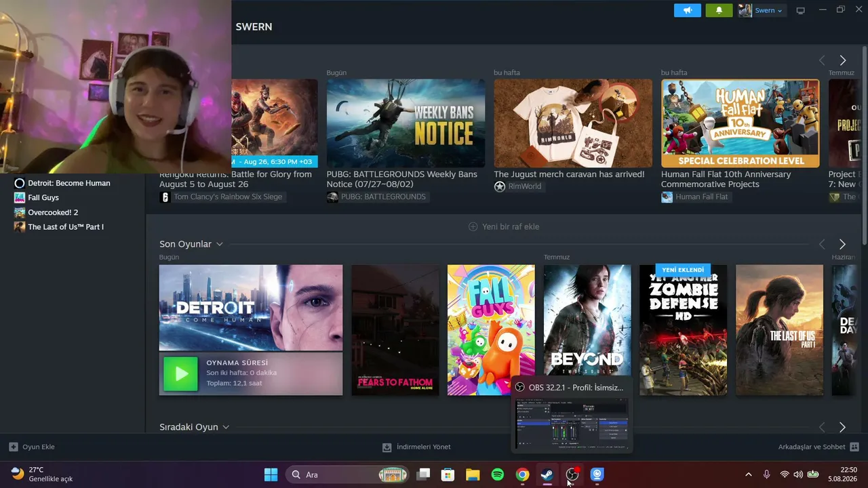Viewport: 868px width, 488px height.
Task: Click the Human Fall Flat game icon under news
Action: pos(667,197)
